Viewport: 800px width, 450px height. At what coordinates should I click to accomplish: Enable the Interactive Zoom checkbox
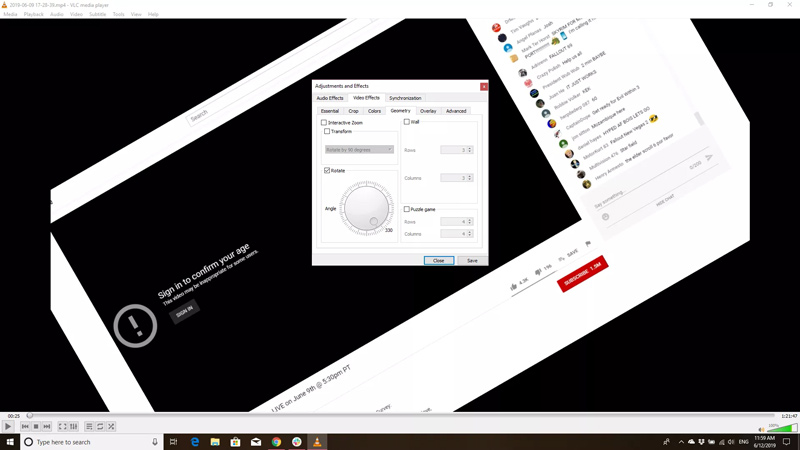324,123
